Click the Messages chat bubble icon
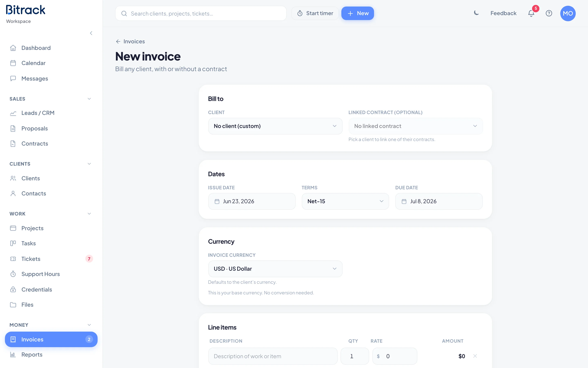Screen dimensions: 588x368 pyautogui.click(x=13, y=78)
